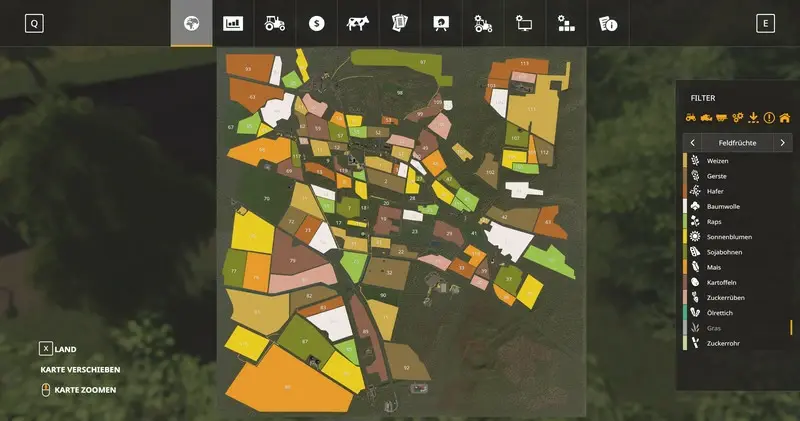This screenshot has width=800, height=421.
Task: Open the tutorial presentation board icon
Action: pyautogui.click(x=440, y=23)
